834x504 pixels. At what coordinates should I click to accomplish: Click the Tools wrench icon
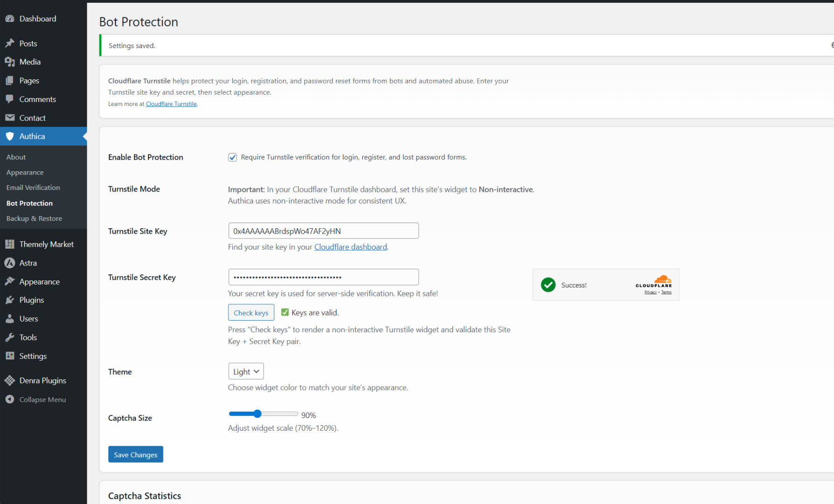[x=10, y=337]
